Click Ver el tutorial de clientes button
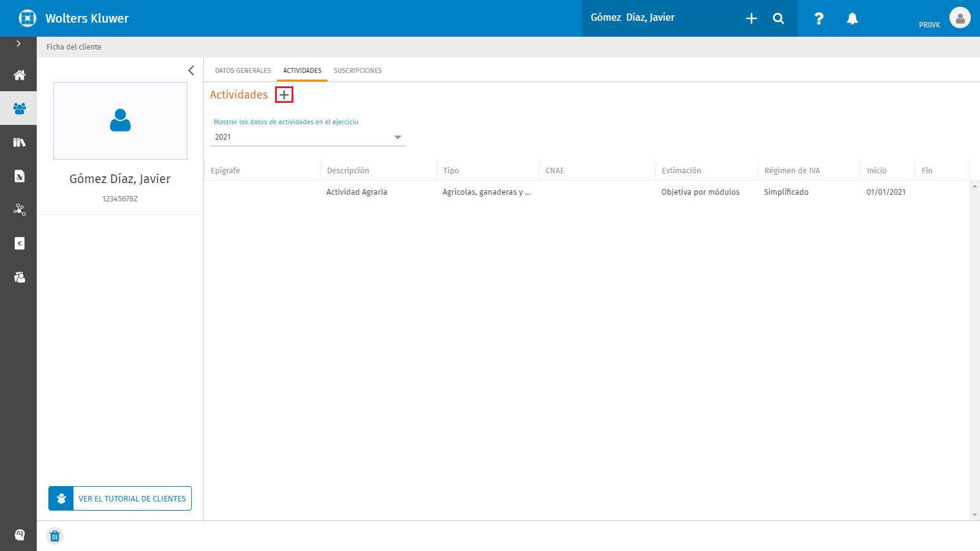 (x=120, y=498)
